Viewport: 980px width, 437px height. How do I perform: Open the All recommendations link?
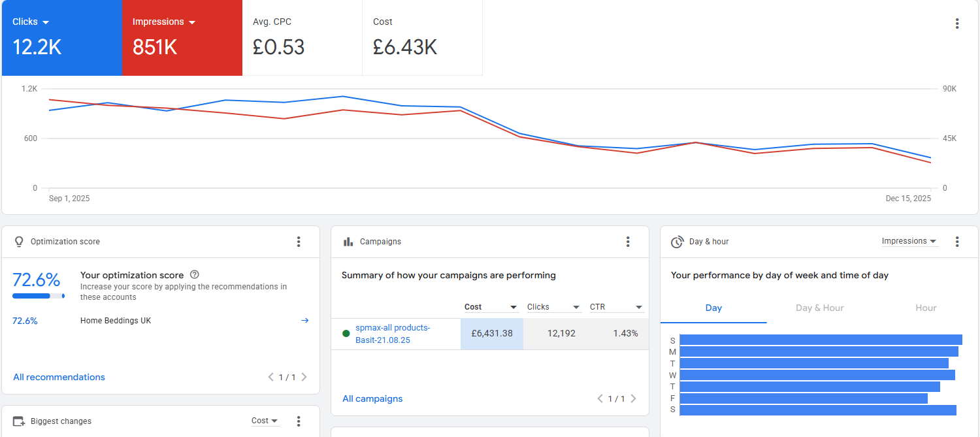pos(59,377)
